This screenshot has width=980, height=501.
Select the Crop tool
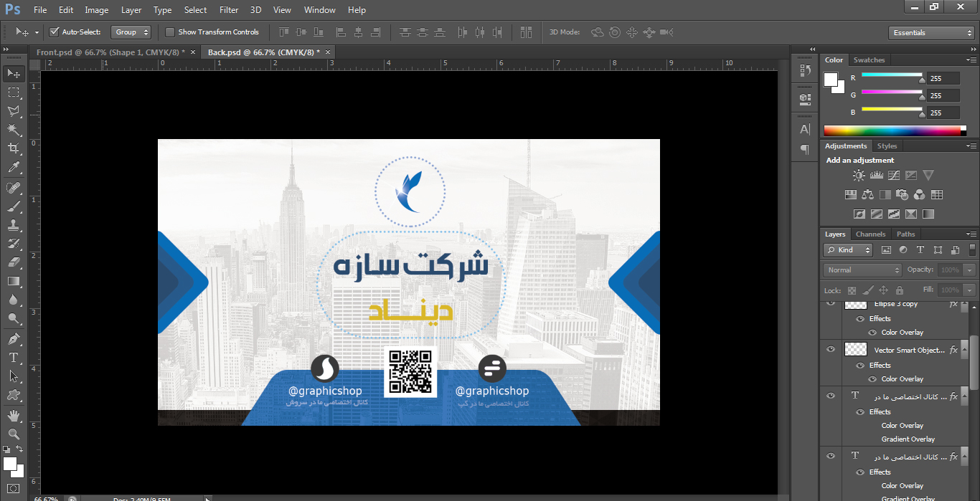coord(13,148)
